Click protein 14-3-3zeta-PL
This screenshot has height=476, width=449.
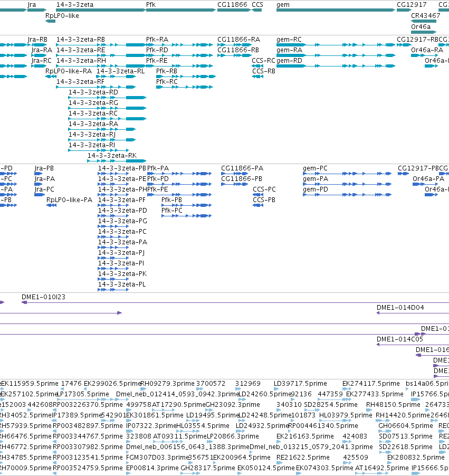[122, 284]
